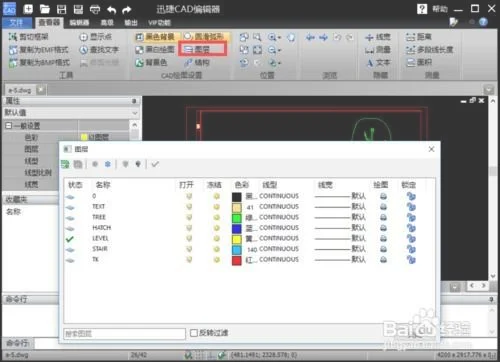Select the 文本 tool with the A icon

tap(378, 62)
